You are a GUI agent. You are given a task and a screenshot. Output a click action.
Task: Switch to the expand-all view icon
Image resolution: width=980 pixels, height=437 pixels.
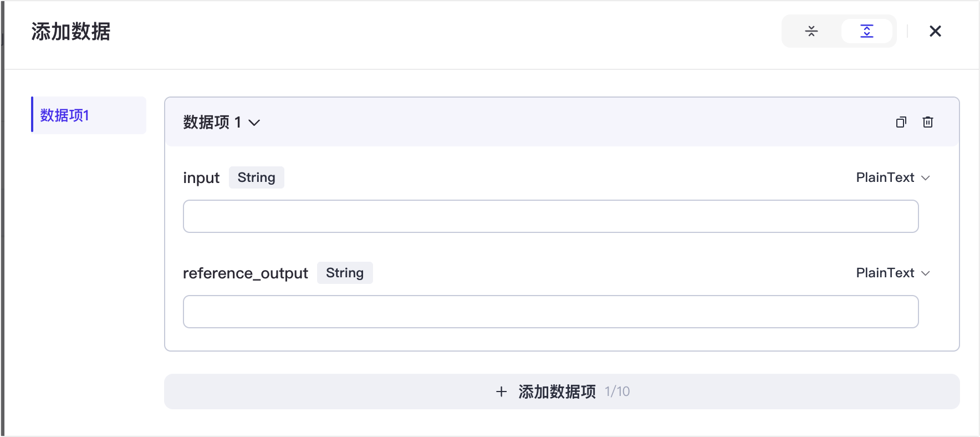pos(866,31)
